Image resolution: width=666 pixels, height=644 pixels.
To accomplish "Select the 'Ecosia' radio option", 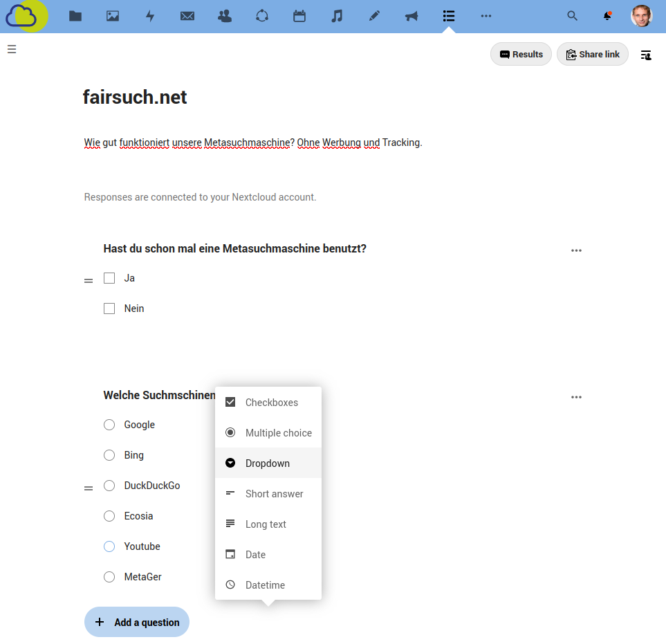I will click(109, 515).
